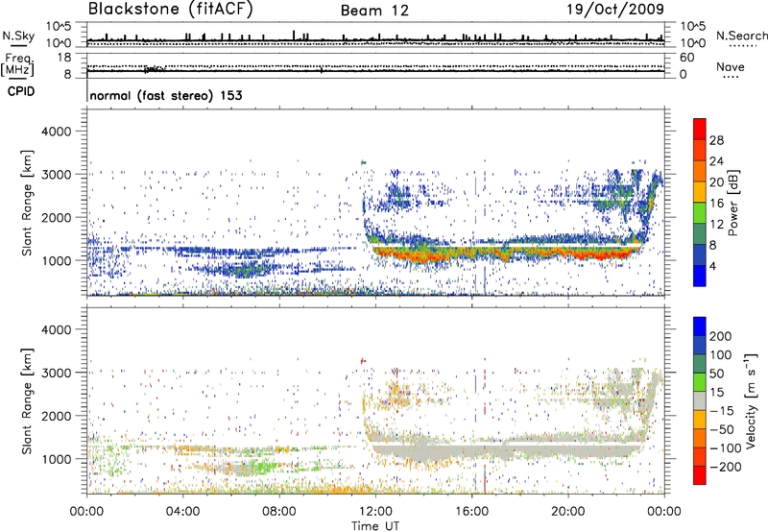
Task: Click the date '19/Oct/2009'
Action: point(615,10)
